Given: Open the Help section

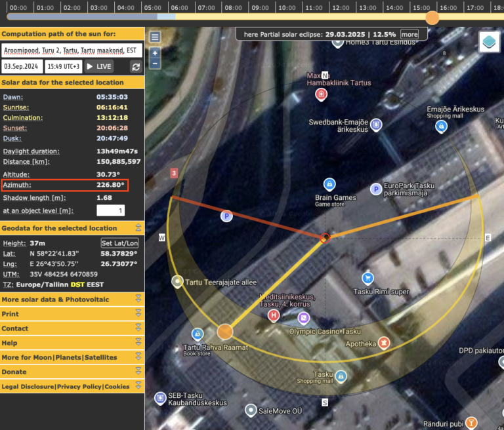Looking at the screenshot, I should click(72, 343).
